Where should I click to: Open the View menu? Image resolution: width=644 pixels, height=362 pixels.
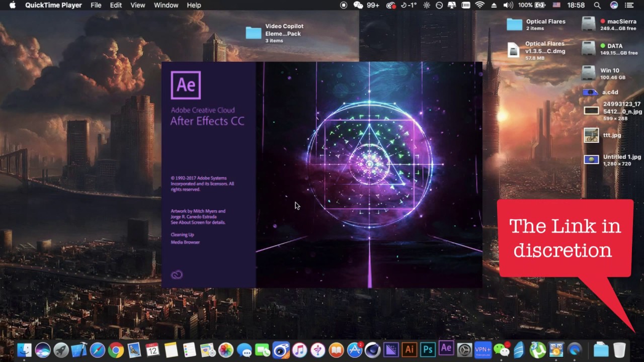tap(137, 5)
